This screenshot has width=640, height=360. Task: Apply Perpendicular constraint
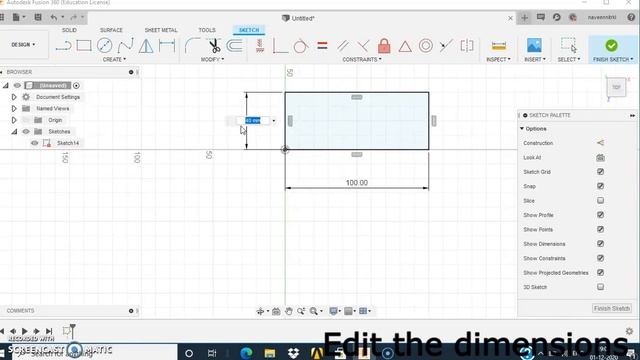pos(363,46)
